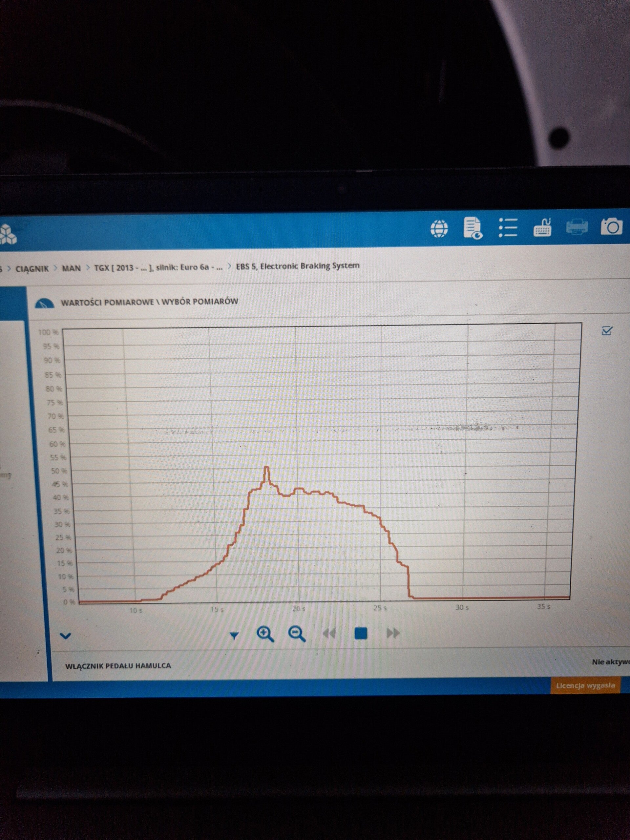Open the document preview report icon
630x840 pixels.
point(473,228)
